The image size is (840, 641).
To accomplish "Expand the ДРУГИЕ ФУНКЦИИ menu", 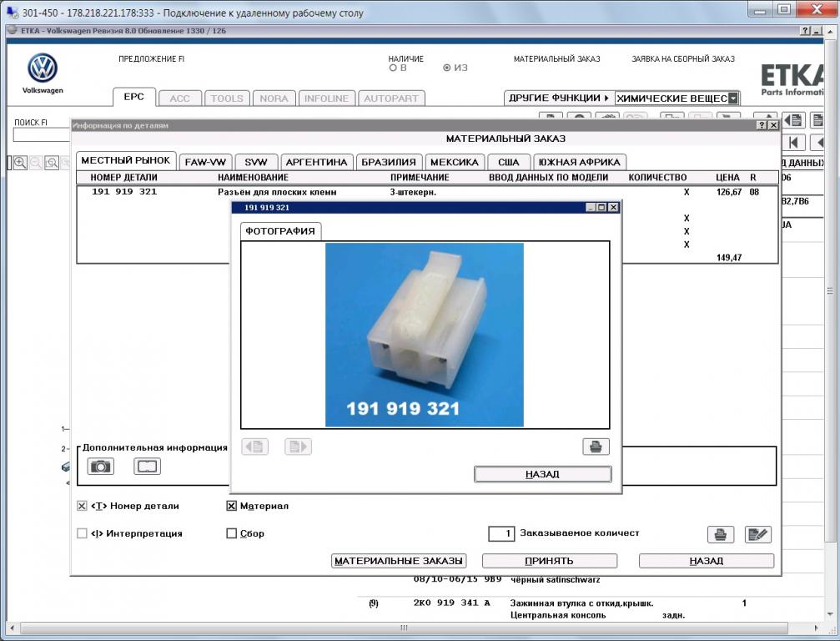I will coord(559,98).
